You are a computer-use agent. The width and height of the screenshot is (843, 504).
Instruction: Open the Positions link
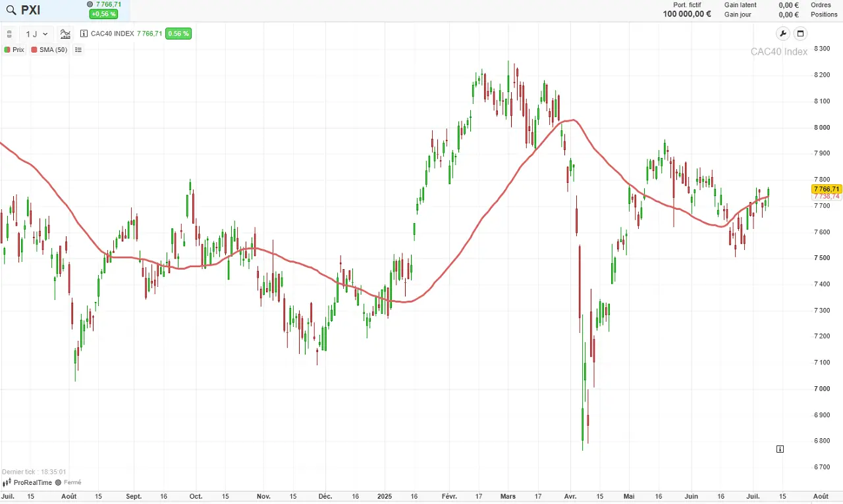point(824,14)
